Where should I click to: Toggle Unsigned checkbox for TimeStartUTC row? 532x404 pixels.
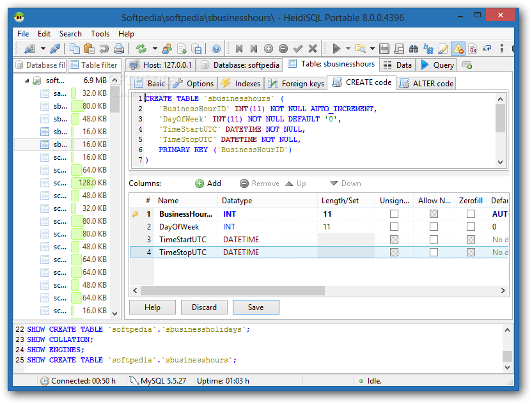[394, 240]
